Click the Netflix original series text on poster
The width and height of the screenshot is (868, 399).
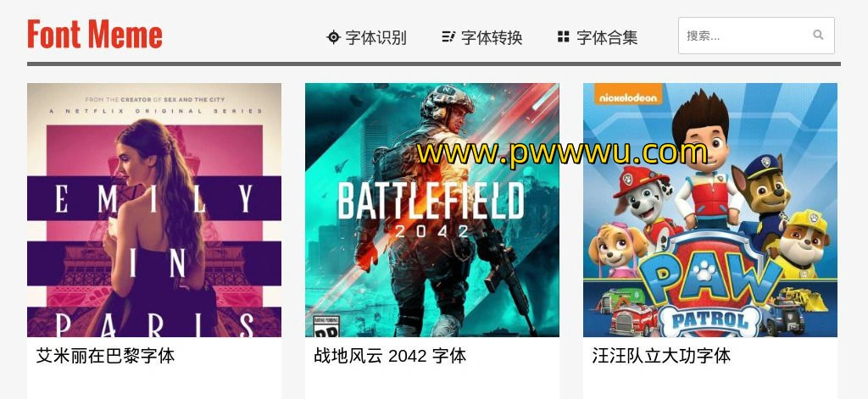pos(156,111)
